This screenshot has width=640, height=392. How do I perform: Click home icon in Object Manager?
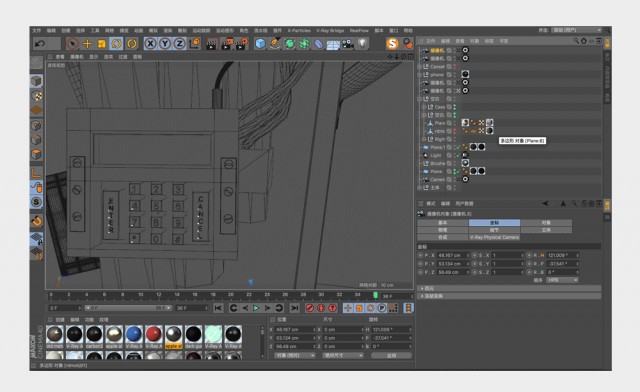click(584, 41)
